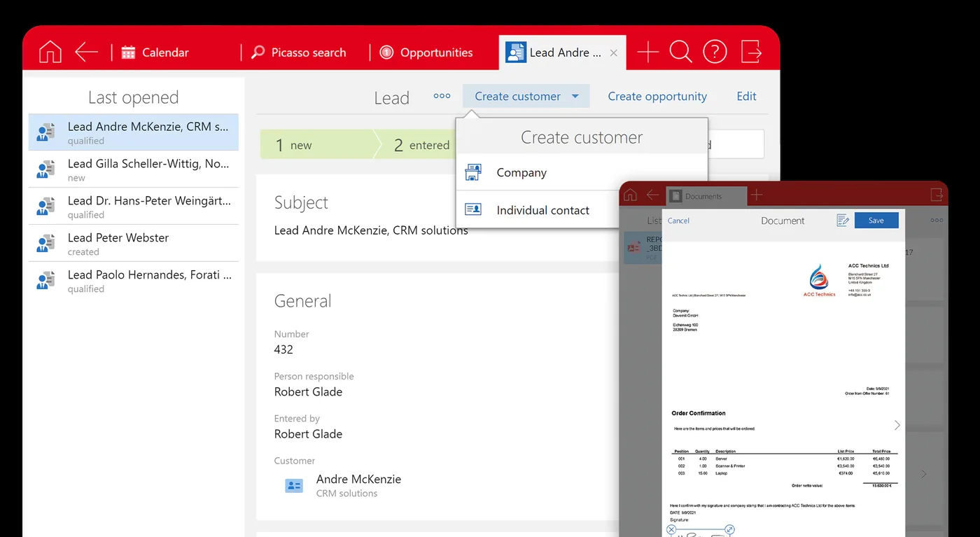Expand the Create customer dropdown arrow

click(x=575, y=97)
